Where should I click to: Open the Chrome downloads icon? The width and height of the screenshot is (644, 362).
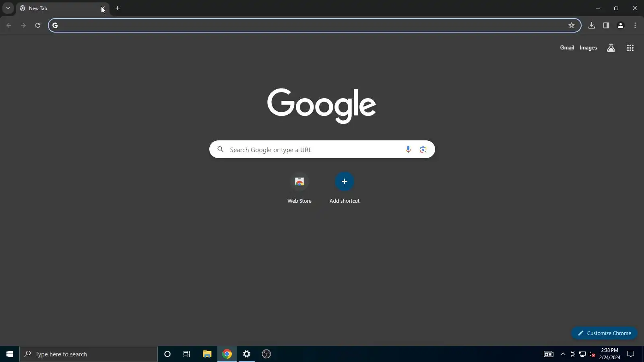[591, 25]
